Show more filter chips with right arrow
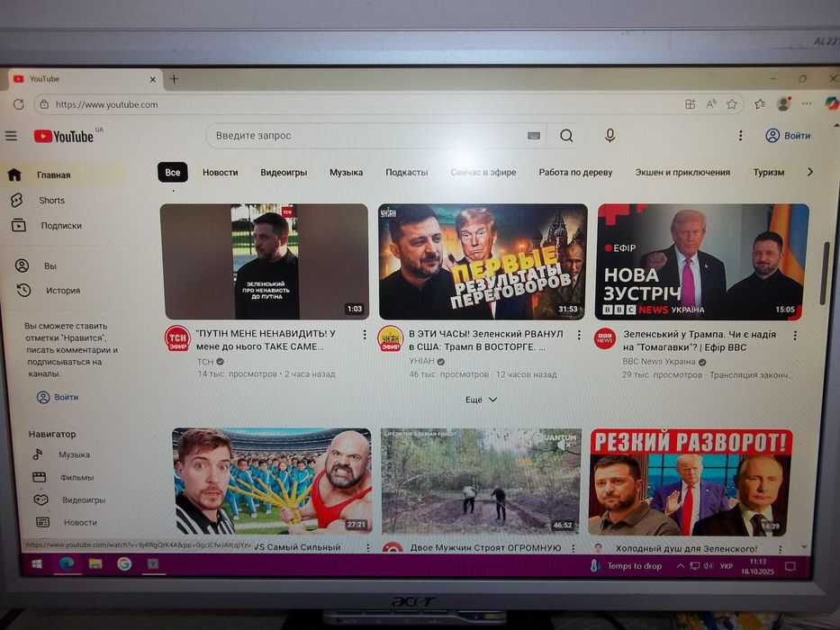840x630 pixels. (810, 172)
